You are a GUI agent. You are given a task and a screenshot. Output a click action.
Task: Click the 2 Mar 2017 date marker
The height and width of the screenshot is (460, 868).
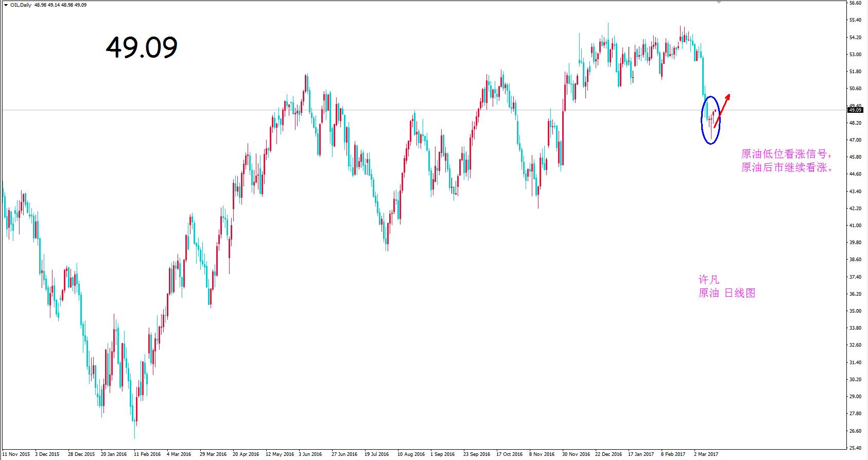(705, 454)
